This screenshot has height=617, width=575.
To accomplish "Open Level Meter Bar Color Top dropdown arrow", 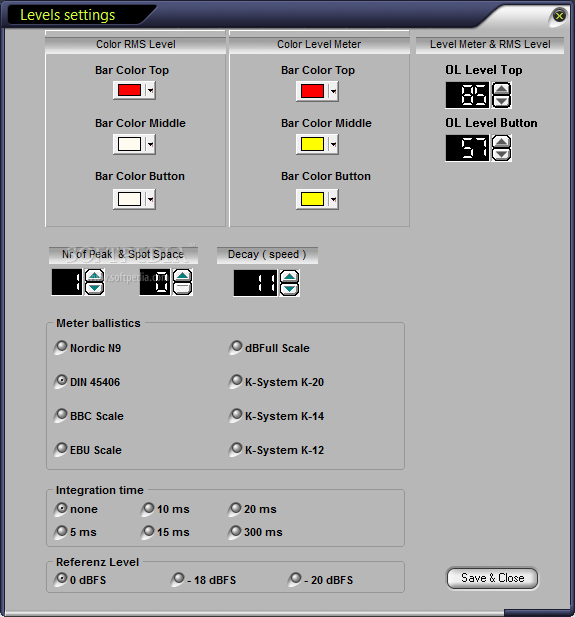I will pos(333,91).
